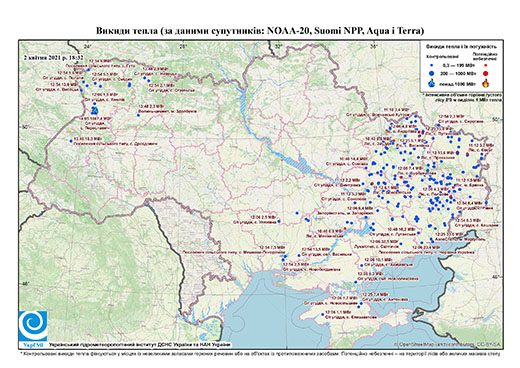Screen dimensions: 520x368
Task: Select the blue dot under 13:48 2.3 MW label
Action: pyautogui.click(x=138, y=115)
